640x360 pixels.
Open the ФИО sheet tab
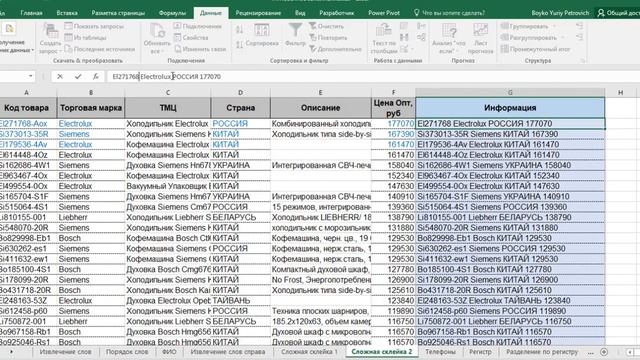tap(169, 352)
